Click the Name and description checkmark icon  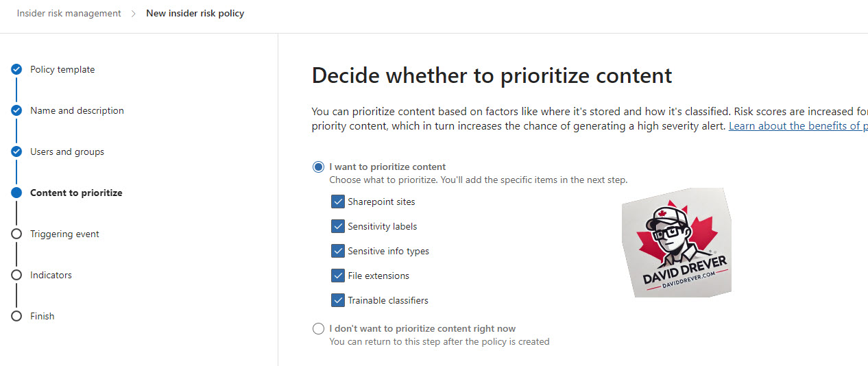coord(16,110)
